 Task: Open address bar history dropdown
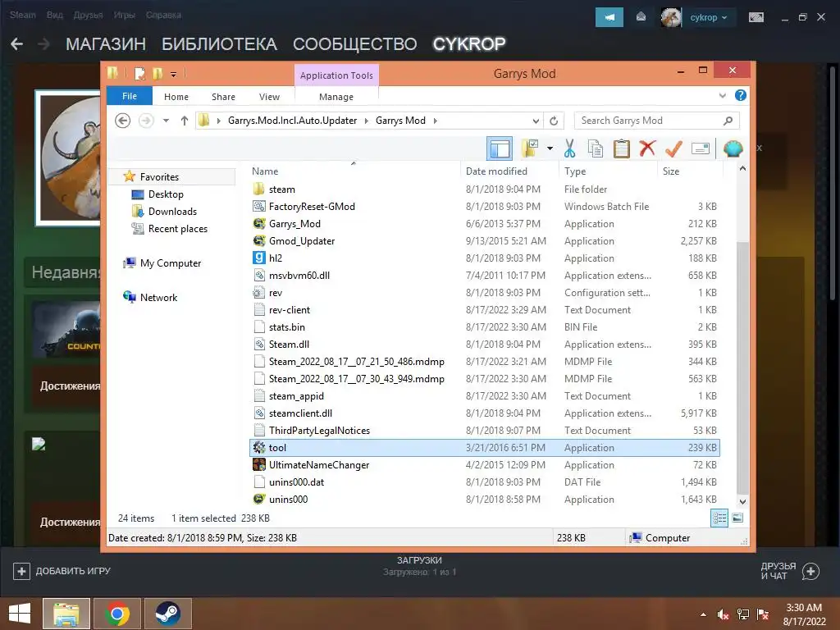(x=535, y=121)
